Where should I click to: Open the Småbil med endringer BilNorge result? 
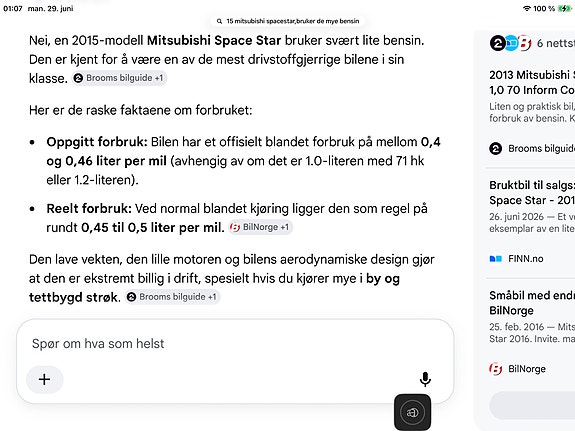point(532,303)
